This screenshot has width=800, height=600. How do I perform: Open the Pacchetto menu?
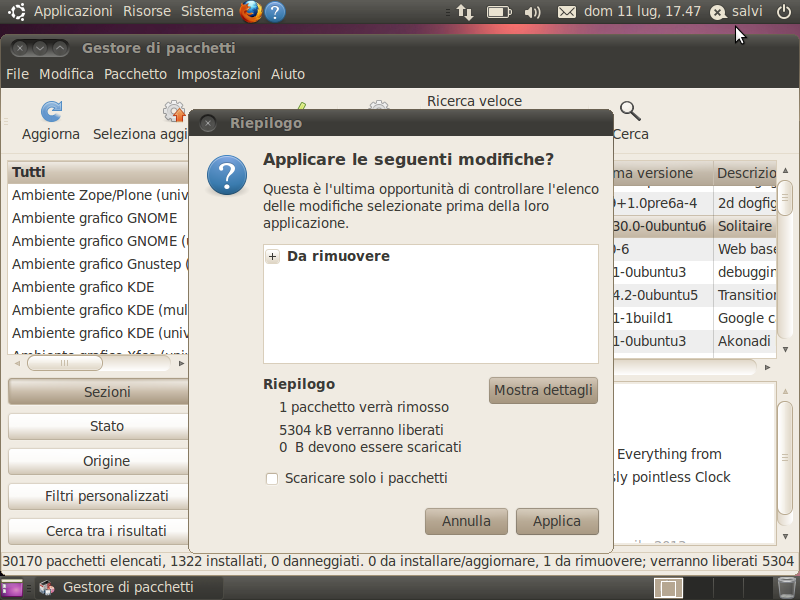(135, 74)
